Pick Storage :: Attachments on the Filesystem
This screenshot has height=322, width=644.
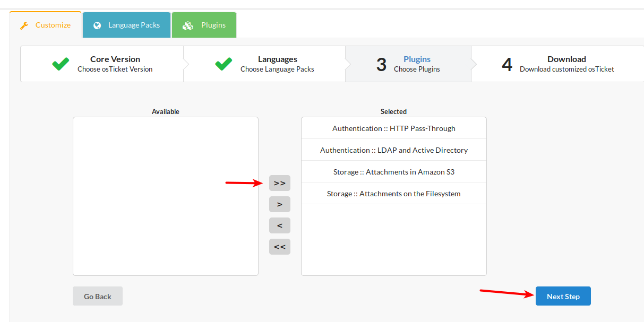pyautogui.click(x=393, y=194)
